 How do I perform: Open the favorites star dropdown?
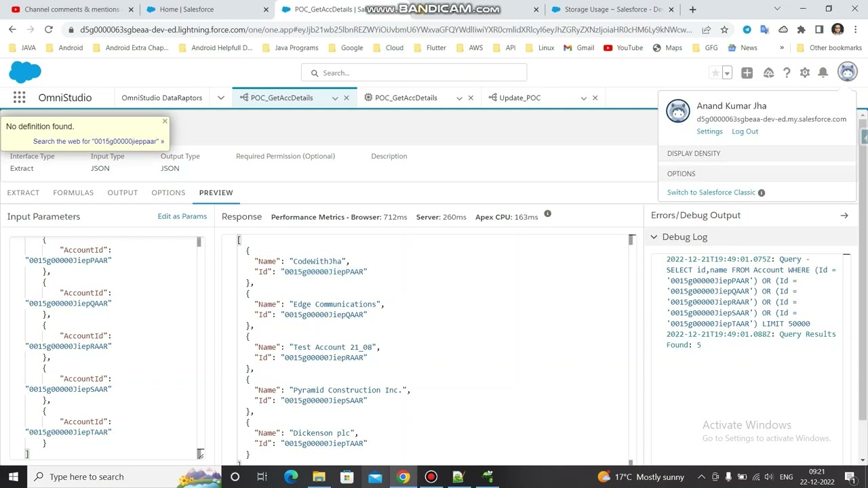click(x=728, y=73)
